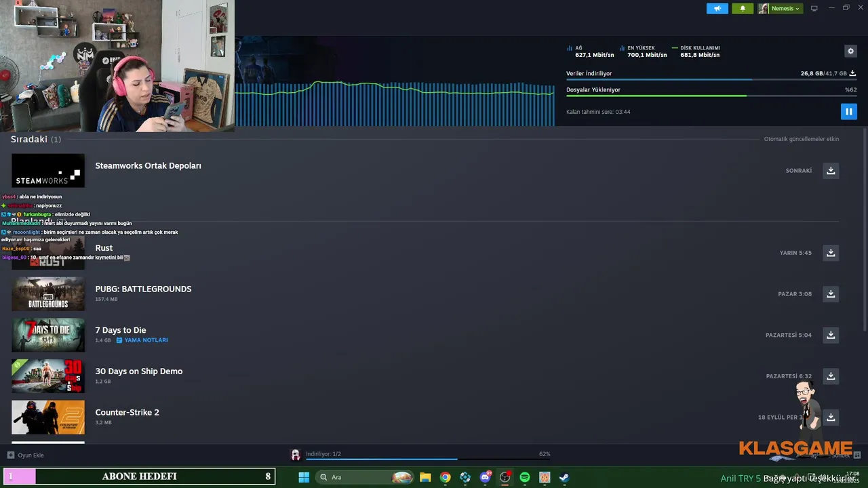Open the Steamworks thumbnail

pyautogui.click(x=48, y=170)
